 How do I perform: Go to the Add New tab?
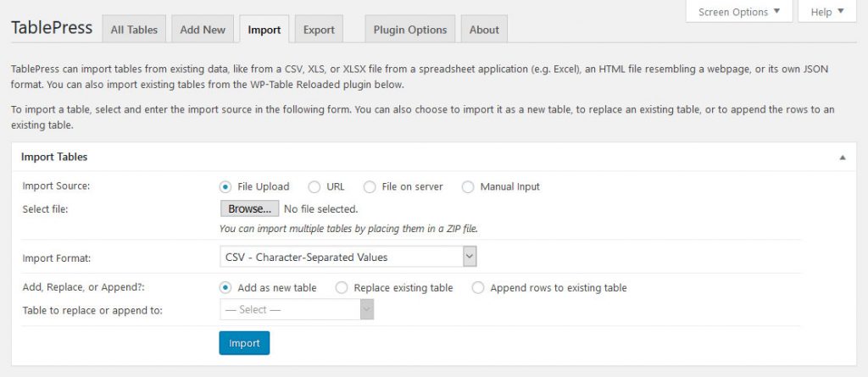(x=203, y=30)
